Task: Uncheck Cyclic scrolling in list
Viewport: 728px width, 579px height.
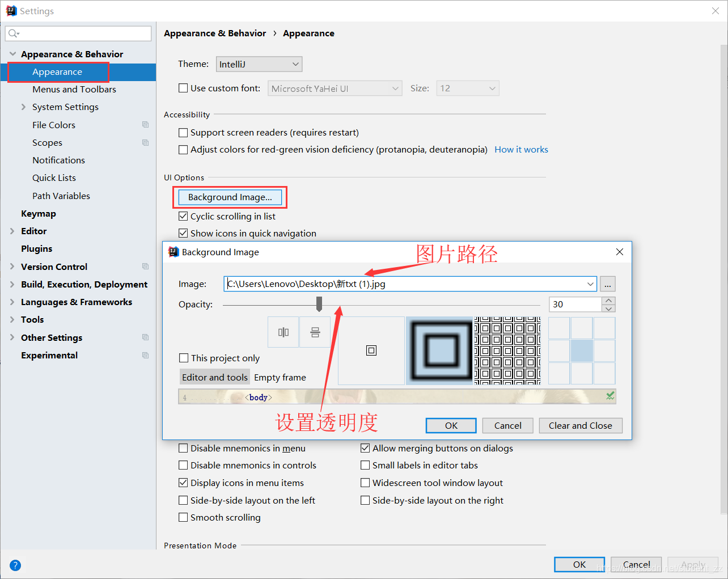Action: 183,216
